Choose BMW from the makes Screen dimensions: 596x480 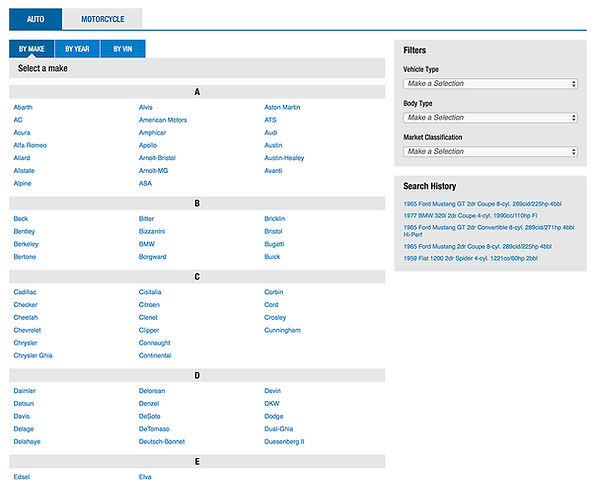(x=147, y=244)
